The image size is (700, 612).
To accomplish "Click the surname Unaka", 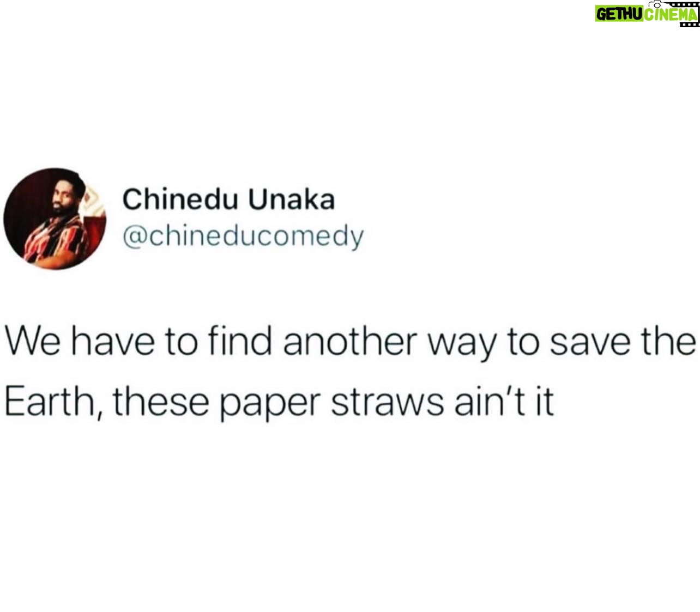I will pyautogui.click(x=292, y=199).
